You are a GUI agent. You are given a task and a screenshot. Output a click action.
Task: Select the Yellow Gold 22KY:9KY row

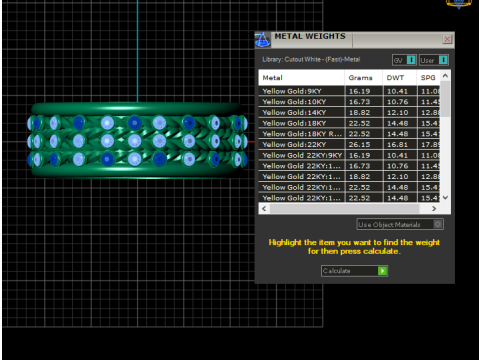click(349, 155)
